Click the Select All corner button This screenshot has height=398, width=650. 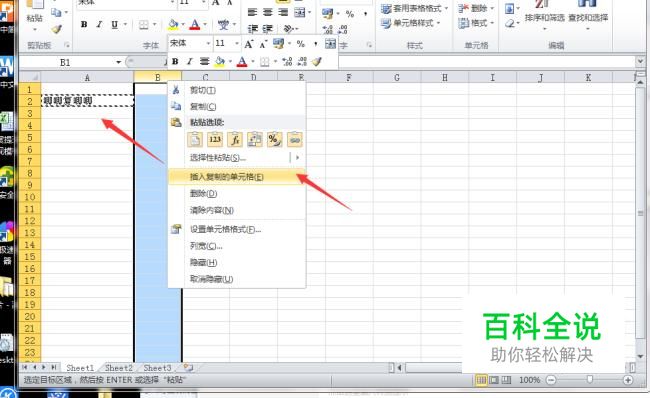(x=30, y=77)
